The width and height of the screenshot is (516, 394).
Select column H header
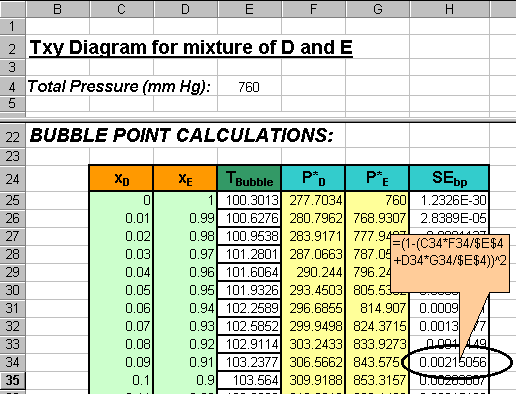[x=449, y=9]
